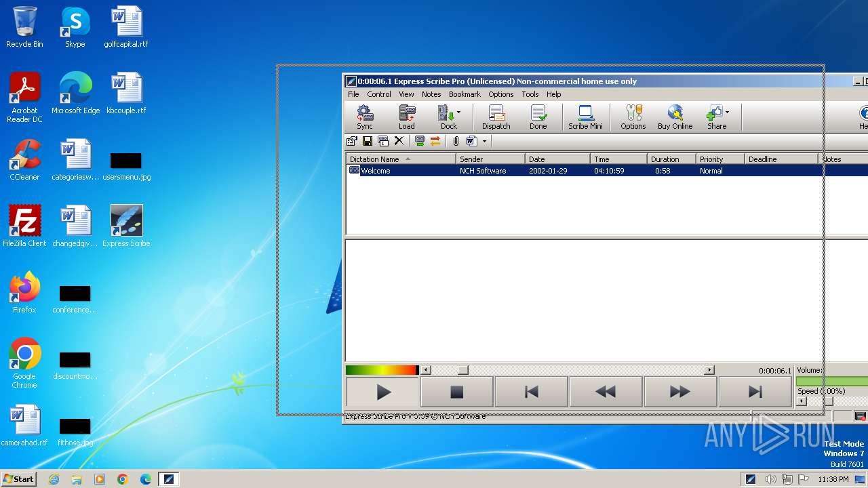This screenshot has width=868, height=488.
Task: Click the Speed slider thumb
Action: tap(828, 401)
